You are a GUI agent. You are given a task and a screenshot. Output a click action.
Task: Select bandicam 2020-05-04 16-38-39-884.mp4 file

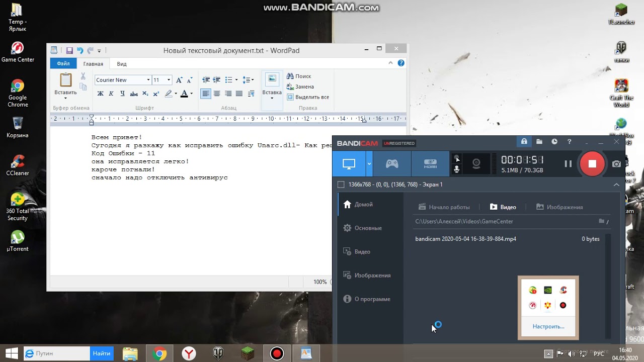pyautogui.click(x=466, y=239)
